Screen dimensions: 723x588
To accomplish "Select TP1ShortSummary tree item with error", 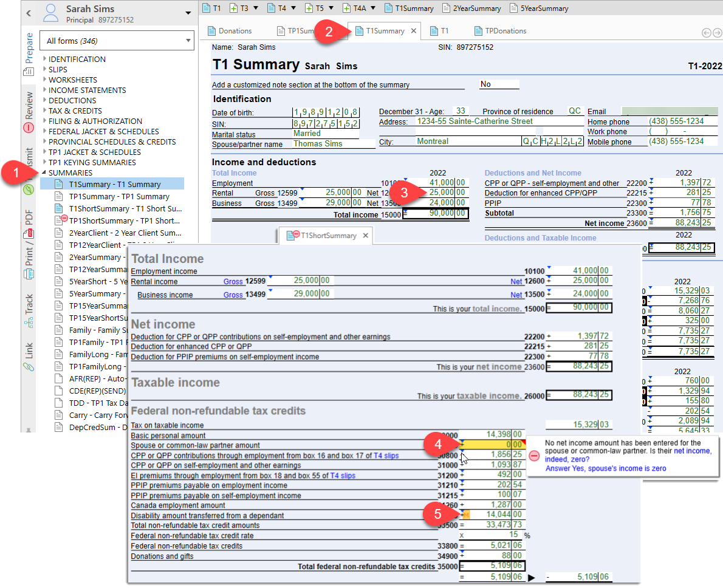I will 119,220.
